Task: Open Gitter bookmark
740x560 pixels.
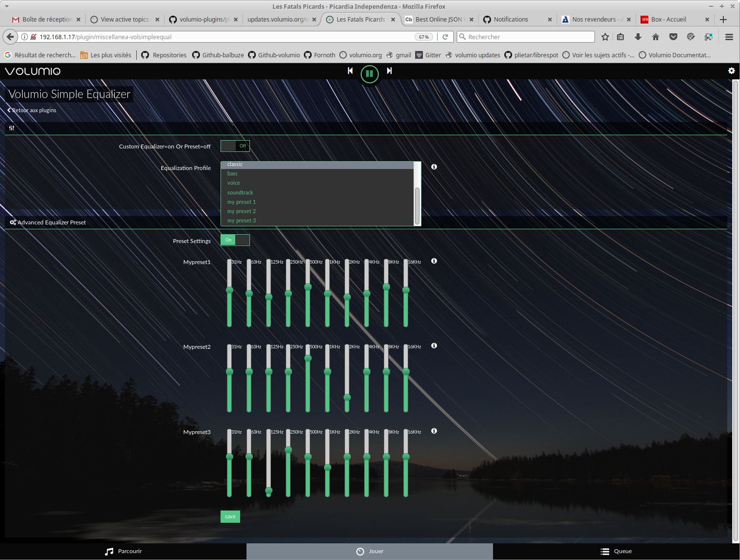Action: [428, 55]
